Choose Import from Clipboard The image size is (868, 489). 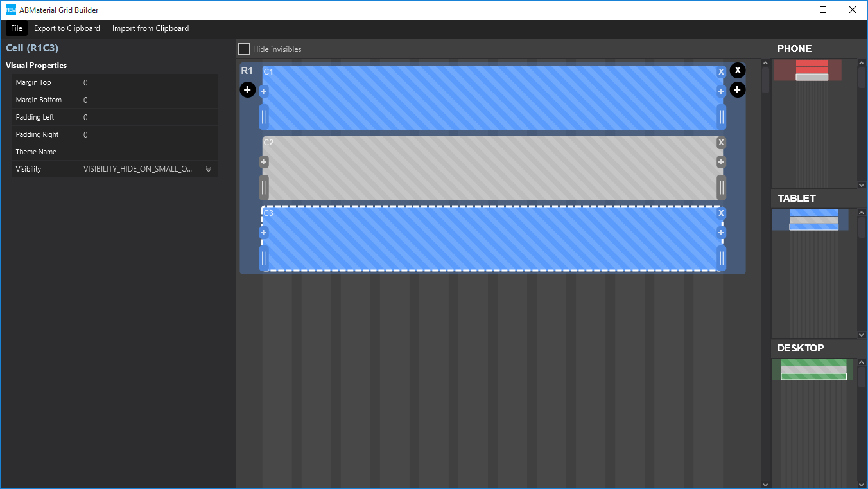point(150,28)
